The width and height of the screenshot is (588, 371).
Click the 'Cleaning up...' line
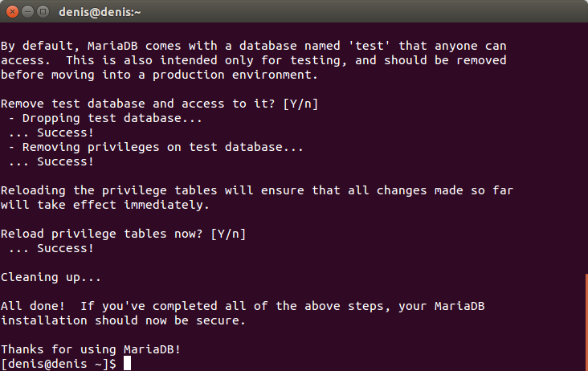(51, 277)
